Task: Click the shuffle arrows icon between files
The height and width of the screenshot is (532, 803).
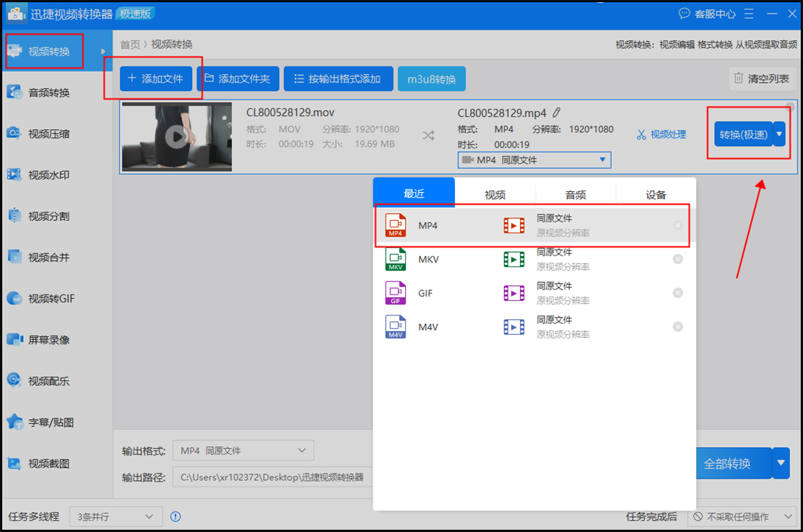Action: (429, 136)
